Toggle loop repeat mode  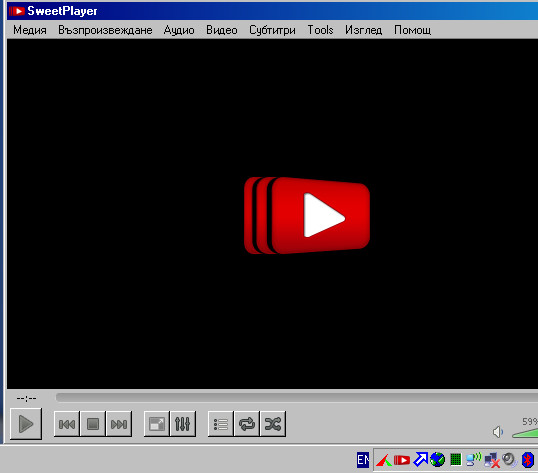247,424
